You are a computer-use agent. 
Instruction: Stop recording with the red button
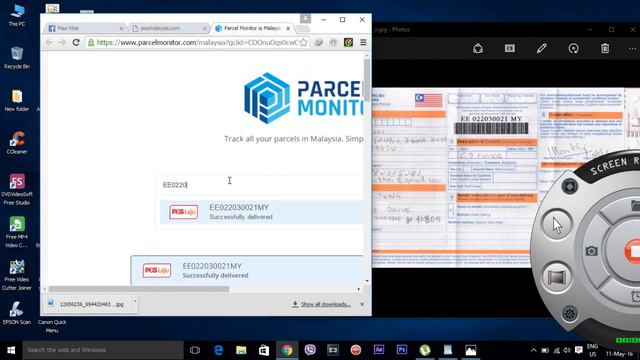tap(632, 250)
